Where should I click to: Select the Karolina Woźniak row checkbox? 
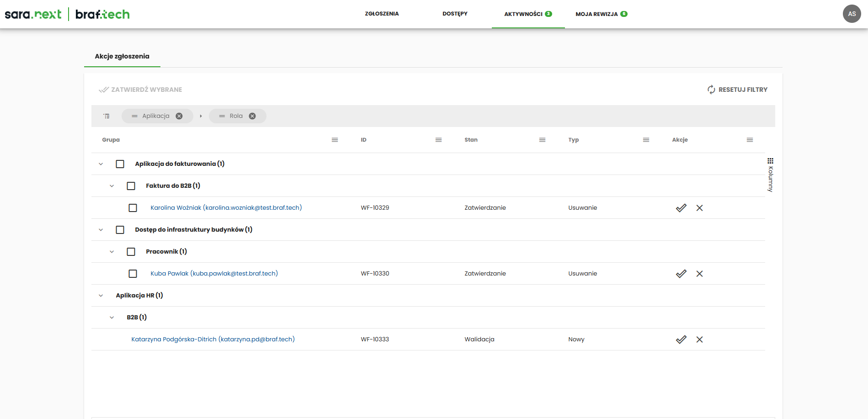[133, 208]
